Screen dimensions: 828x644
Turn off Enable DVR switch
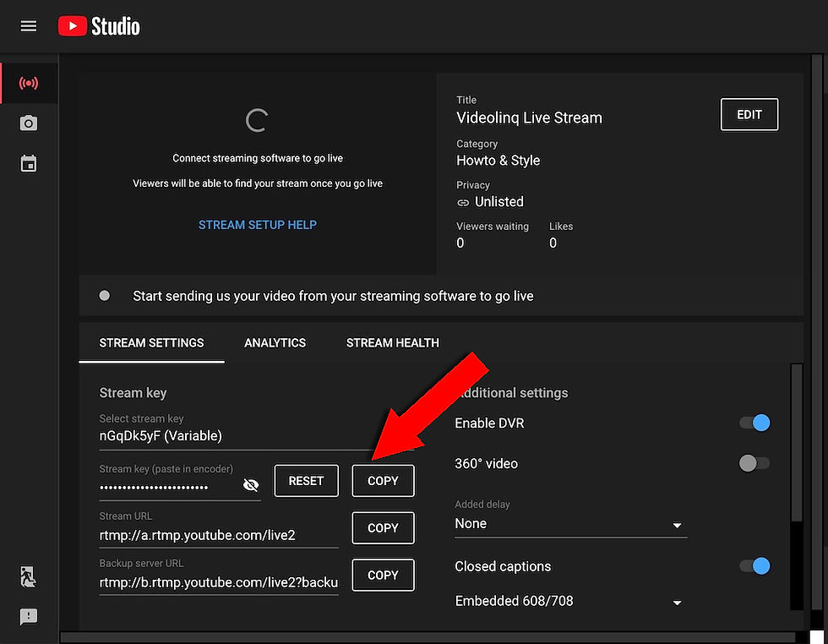(x=754, y=423)
